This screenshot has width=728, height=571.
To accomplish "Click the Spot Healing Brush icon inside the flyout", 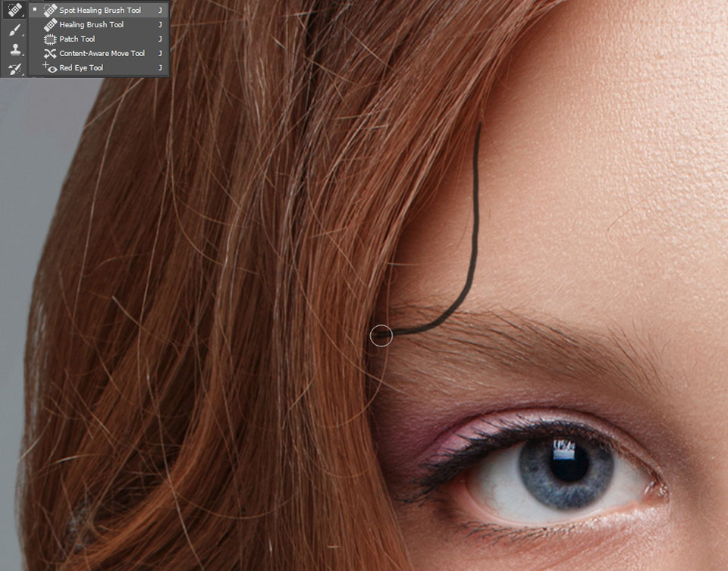I will (x=49, y=10).
